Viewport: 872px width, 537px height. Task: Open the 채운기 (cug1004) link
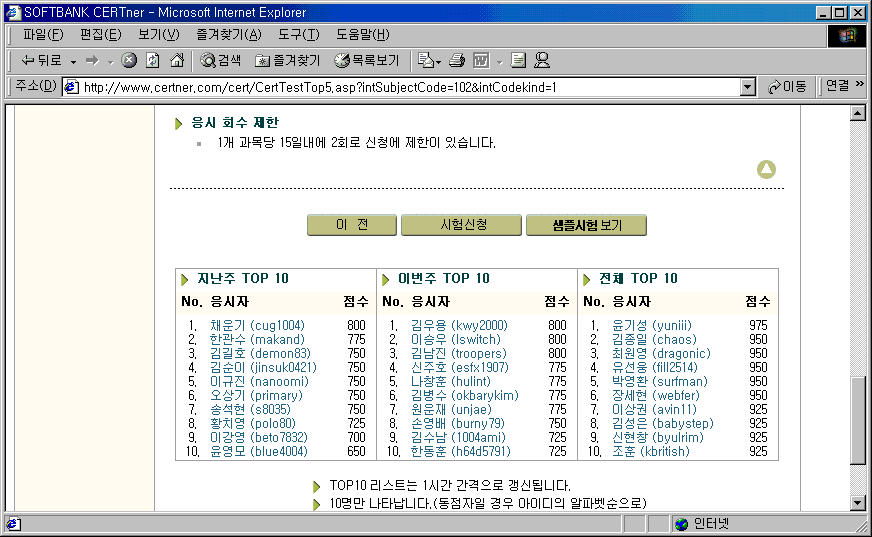[257, 326]
